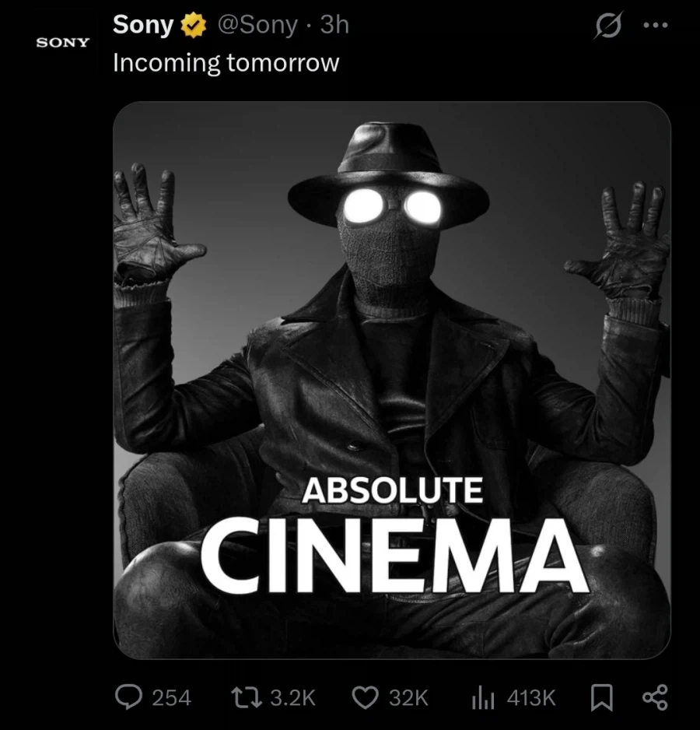The width and height of the screenshot is (700, 730).
Task: Click the 3.2K reposts count
Action: click(292, 698)
